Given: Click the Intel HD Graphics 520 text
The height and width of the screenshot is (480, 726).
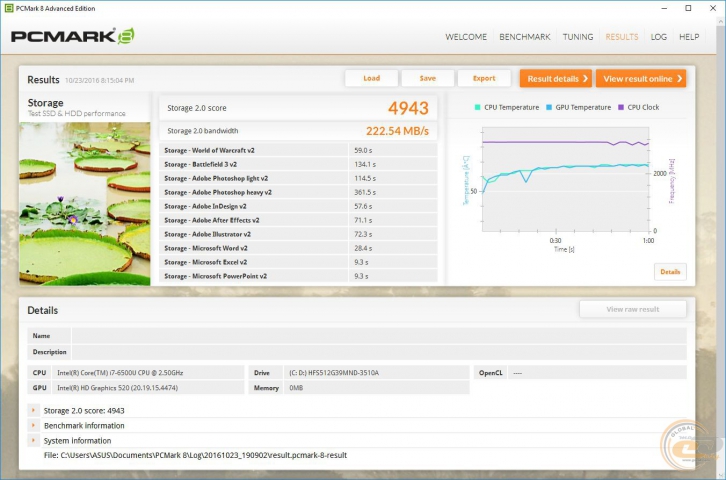Looking at the screenshot, I should click(x=118, y=388).
